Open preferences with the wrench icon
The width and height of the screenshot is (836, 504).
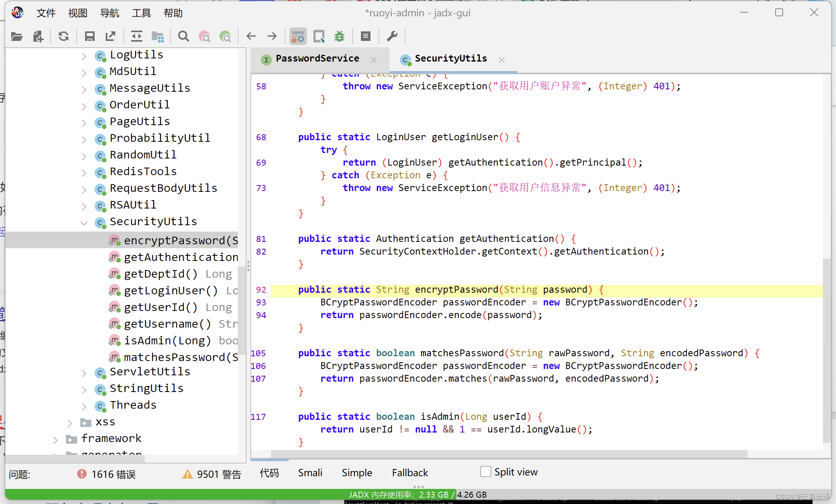pyautogui.click(x=392, y=37)
